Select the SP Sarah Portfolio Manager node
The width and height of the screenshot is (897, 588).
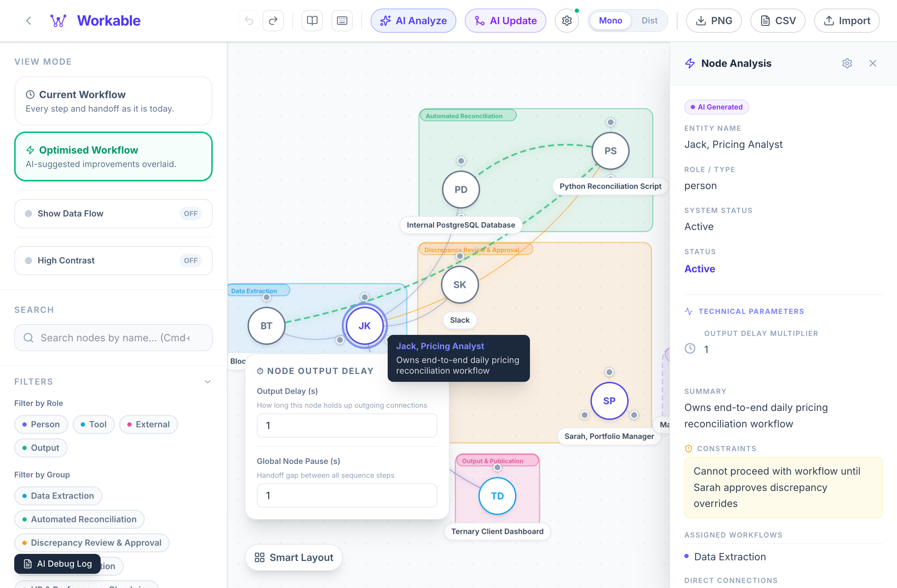(609, 401)
